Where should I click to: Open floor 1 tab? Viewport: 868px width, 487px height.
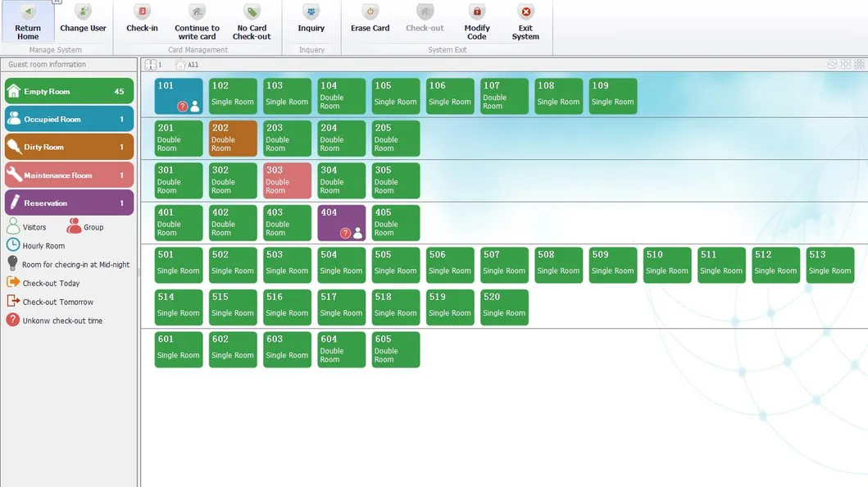pos(156,65)
